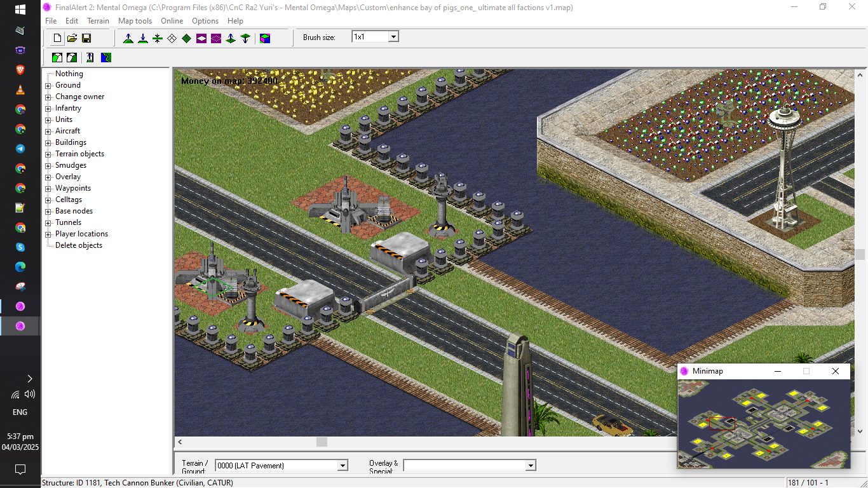Image resolution: width=868 pixels, height=488 pixels.
Task: Open the Online menu
Action: 172,21
